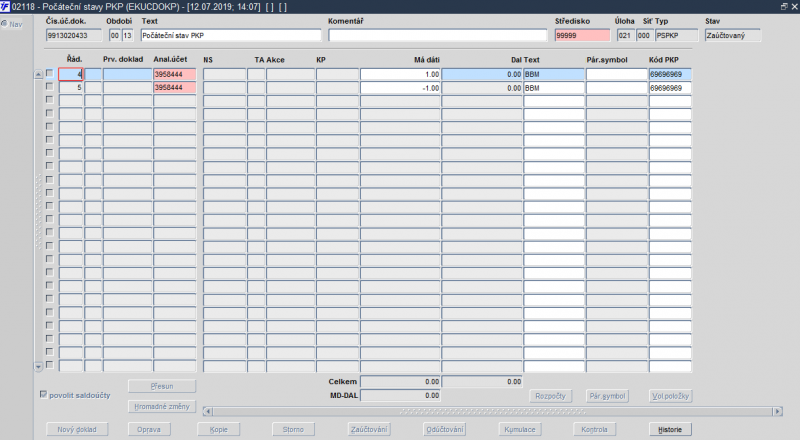Click the horizontal scrollbar right arrow
The image size is (800, 440).
(x=778, y=411)
